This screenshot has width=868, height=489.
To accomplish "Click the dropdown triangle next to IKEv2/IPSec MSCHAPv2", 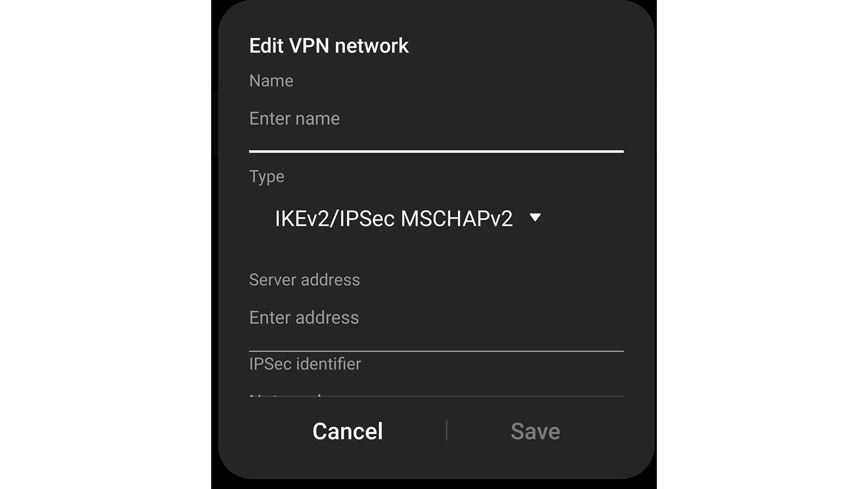I will click(x=535, y=218).
